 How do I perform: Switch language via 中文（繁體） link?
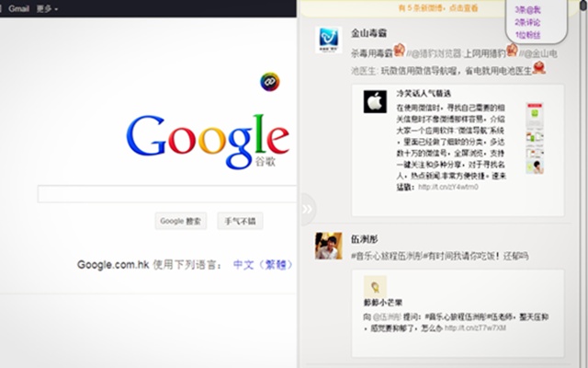coord(263,265)
